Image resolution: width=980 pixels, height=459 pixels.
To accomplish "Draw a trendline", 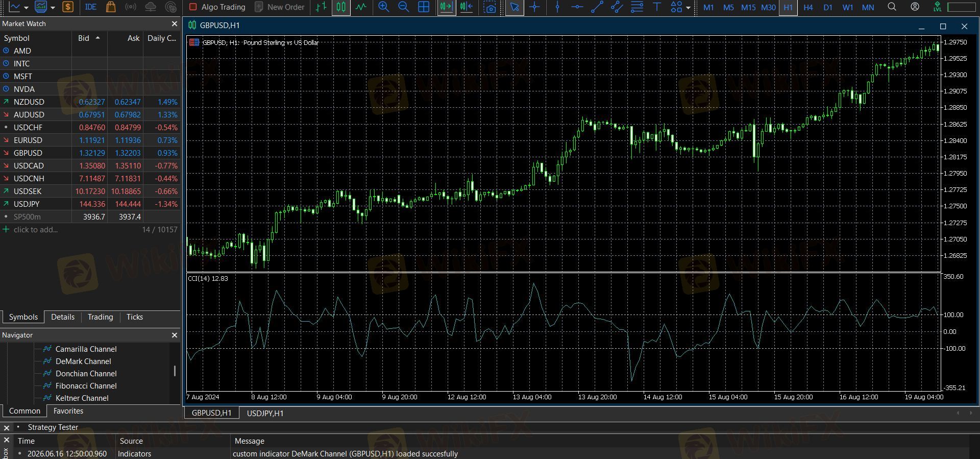I will click(x=597, y=7).
